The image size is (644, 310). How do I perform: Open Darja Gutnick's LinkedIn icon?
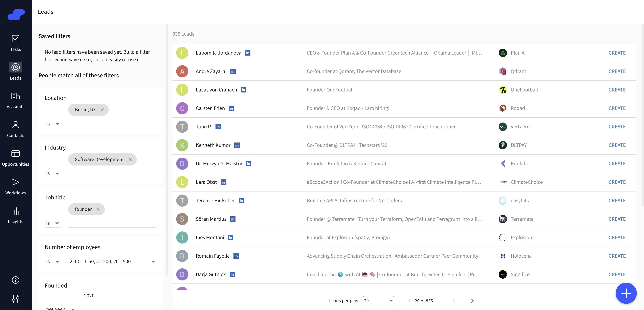(x=232, y=275)
